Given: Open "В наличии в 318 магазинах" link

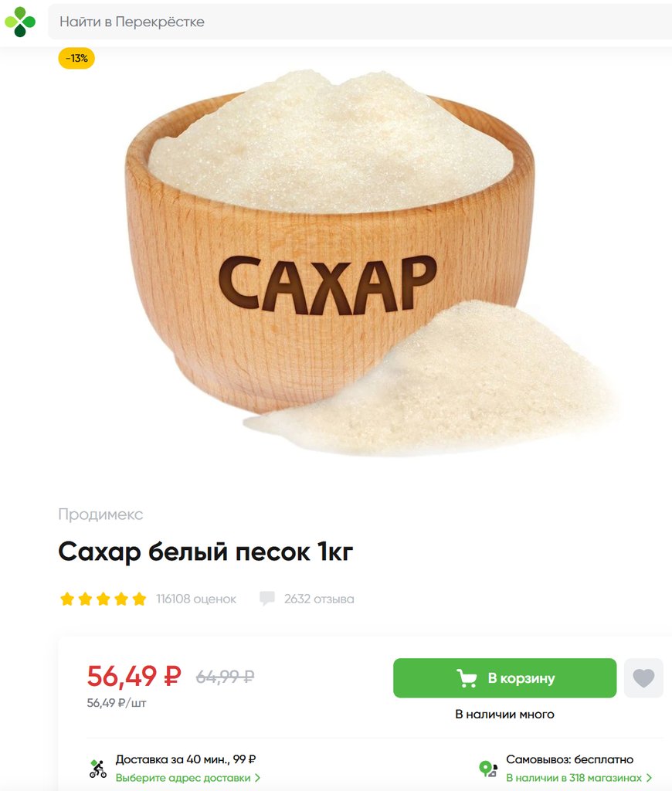Looking at the screenshot, I should point(574,778).
